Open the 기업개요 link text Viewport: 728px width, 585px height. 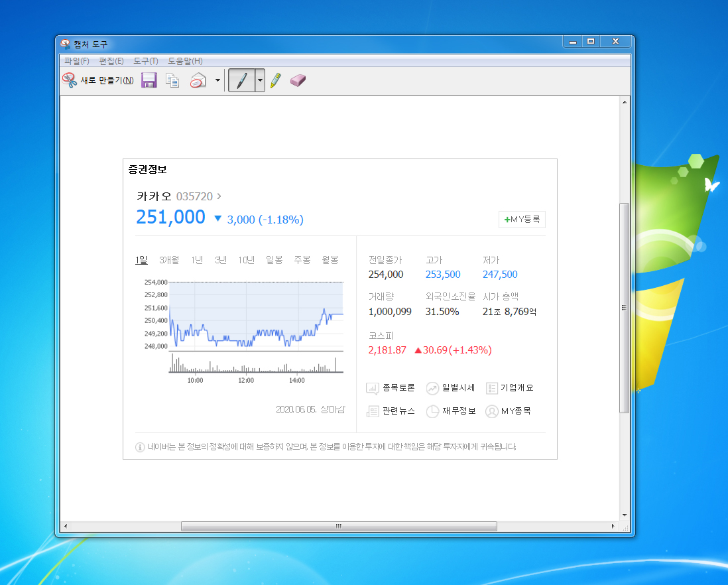[516, 387]
